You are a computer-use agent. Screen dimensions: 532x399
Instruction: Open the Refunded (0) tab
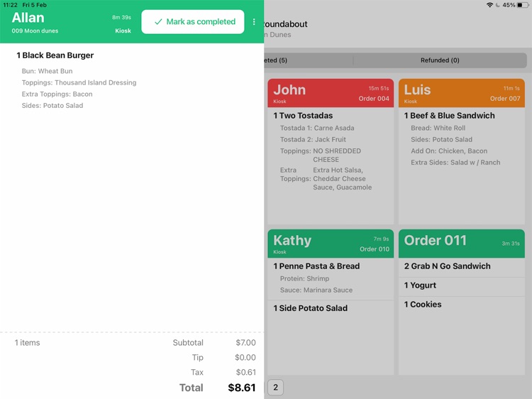[440, 60]
